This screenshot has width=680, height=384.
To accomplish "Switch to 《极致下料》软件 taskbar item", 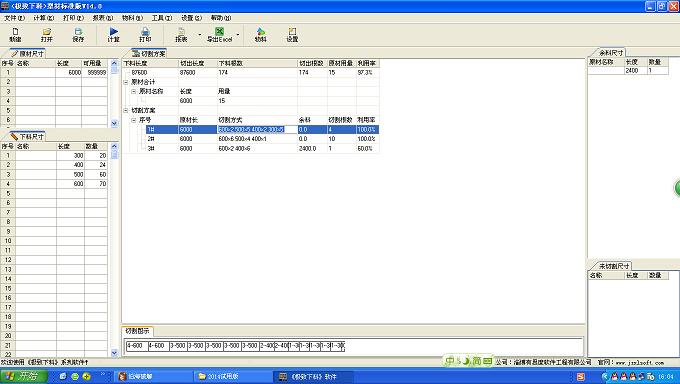I will tap(314, 376).
